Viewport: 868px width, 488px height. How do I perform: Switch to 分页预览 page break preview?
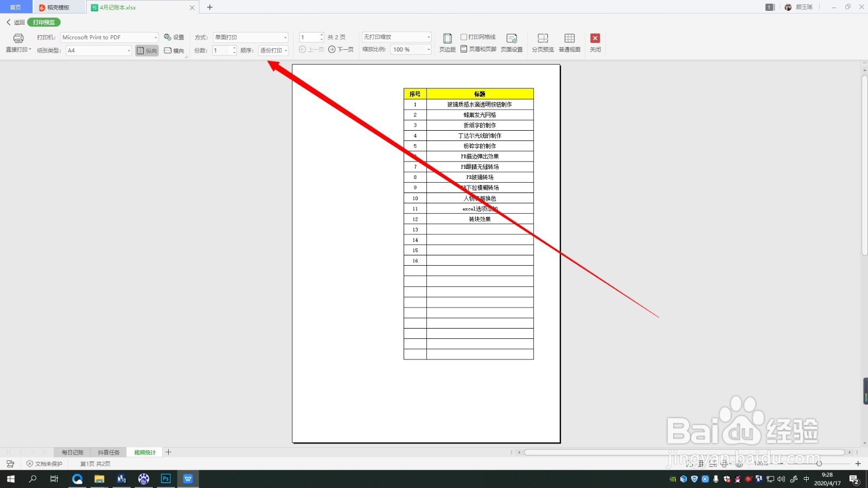tap(542, 43)
